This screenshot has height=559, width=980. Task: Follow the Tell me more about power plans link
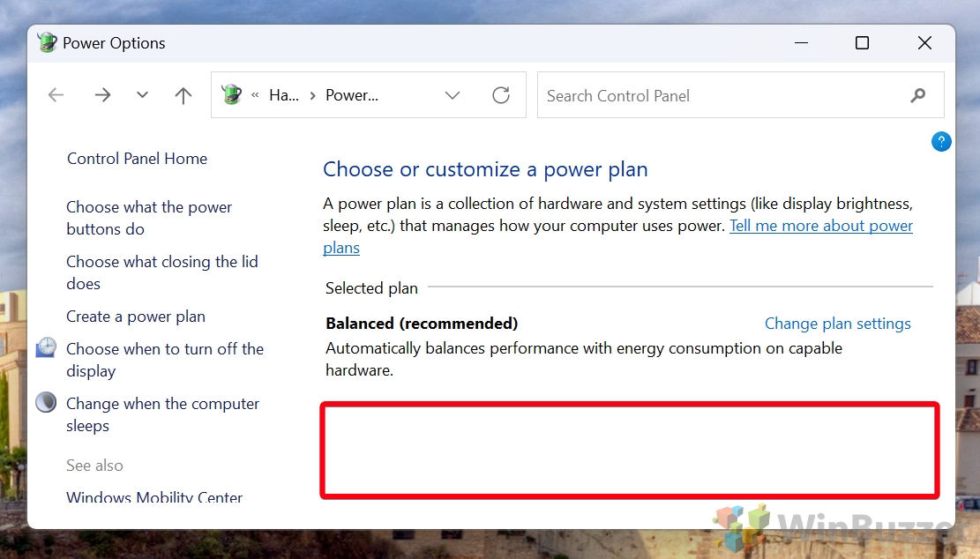821,225
